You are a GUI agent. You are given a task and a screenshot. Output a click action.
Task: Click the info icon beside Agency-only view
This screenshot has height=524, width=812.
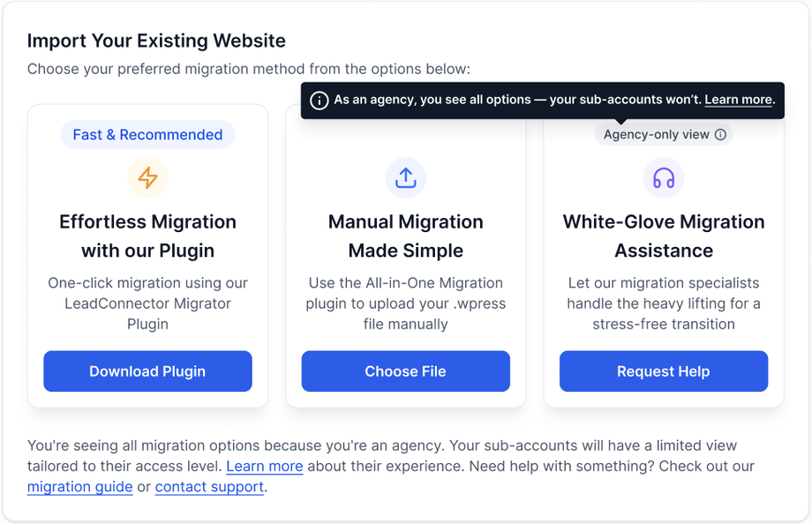pyautogui.click(x=721, y=135)
